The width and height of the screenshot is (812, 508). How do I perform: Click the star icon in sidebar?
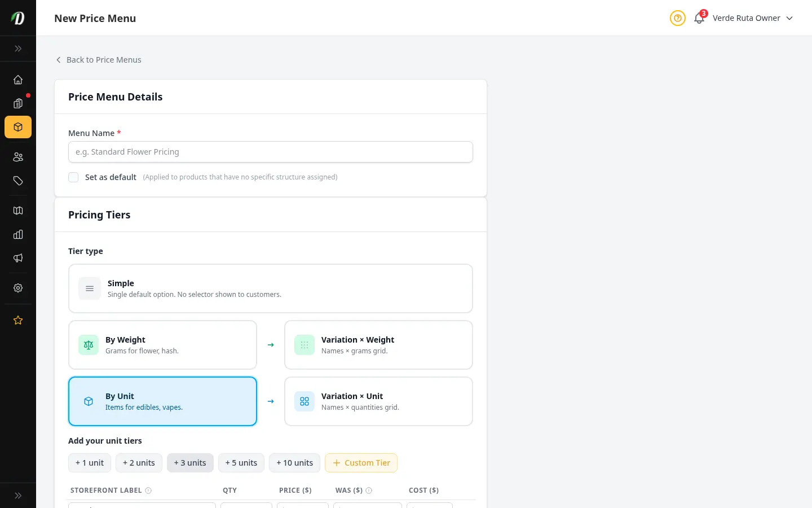(x=18, y=320)
